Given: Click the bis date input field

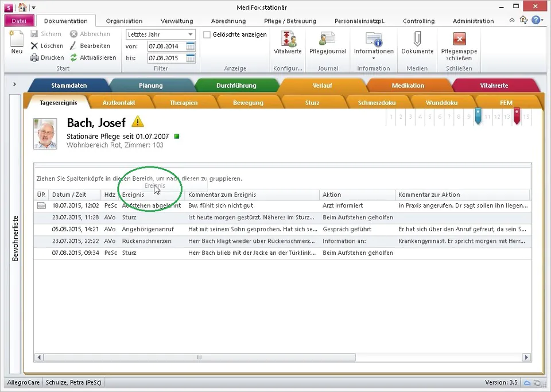Looking at the screenshot, I should 165,58.
